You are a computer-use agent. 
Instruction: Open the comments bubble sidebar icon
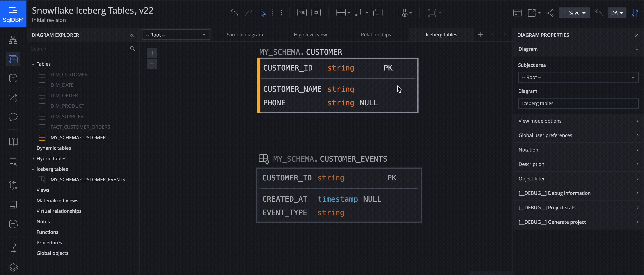click(13, 117)
